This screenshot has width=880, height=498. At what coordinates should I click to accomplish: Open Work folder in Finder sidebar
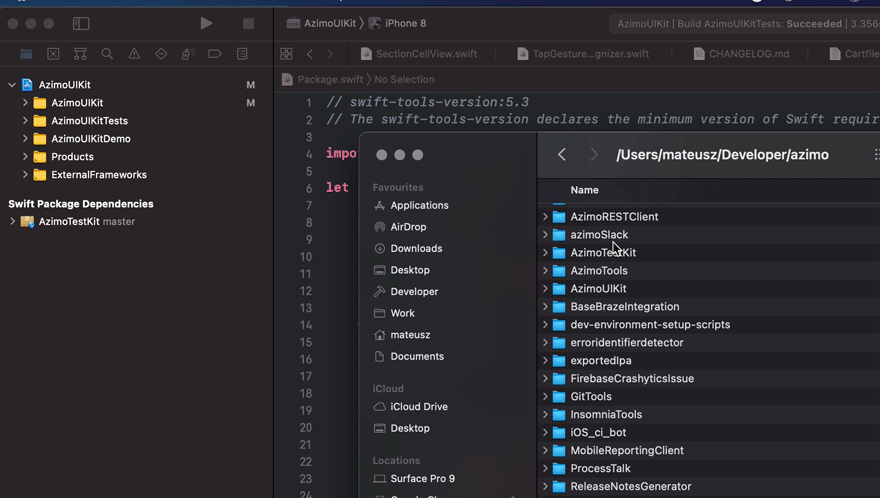pos(394,313)
